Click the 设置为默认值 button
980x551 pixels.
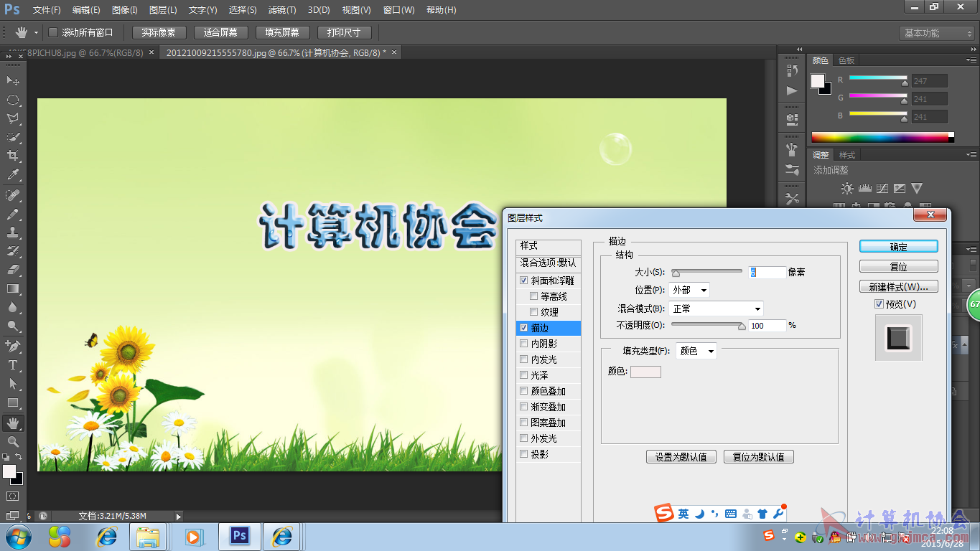coord(681,457)
